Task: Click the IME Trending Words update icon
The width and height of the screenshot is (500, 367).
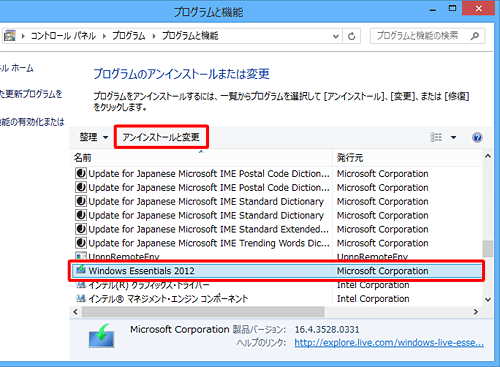Action: coord(81,243)
